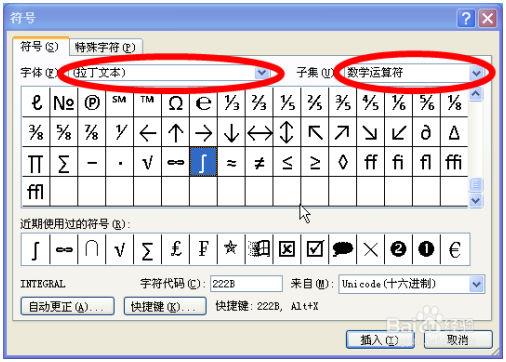Pick recently used pound sign
This screenshot has height=362, width=506.
[175, 249]
